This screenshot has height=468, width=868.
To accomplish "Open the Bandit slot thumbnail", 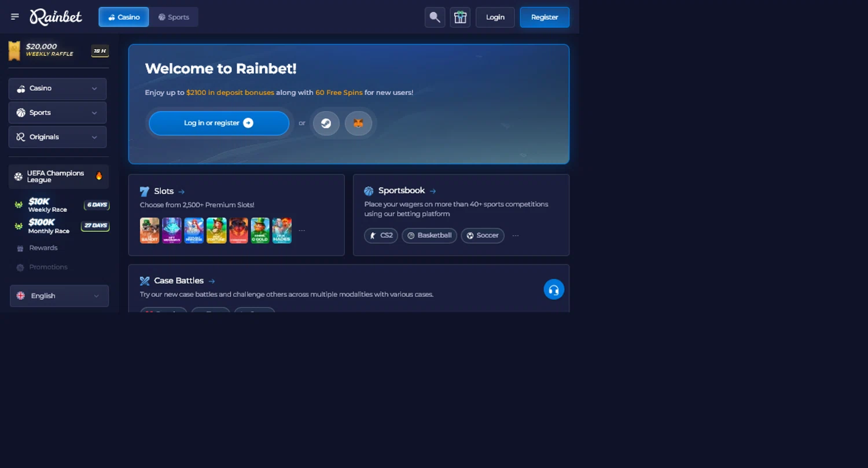I will pos(150,230).
